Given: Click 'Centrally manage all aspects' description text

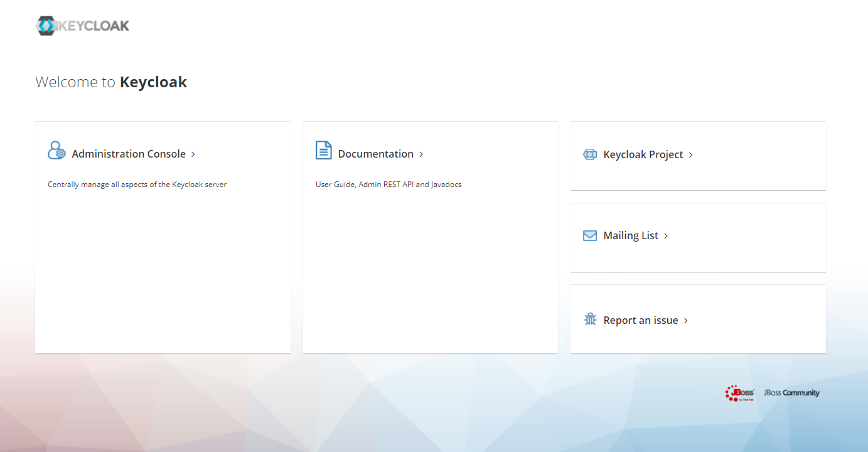Looking at the screenshot, I should 137,185.
